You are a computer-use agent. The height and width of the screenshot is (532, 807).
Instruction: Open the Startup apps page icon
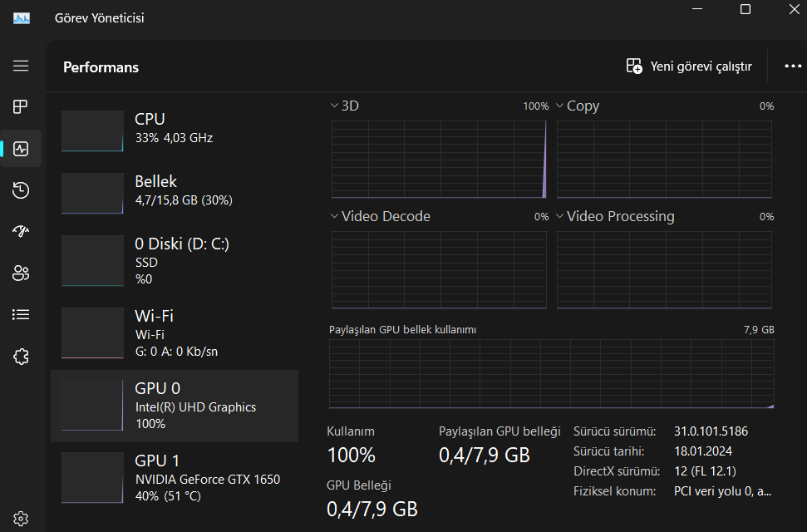[x=21, y=232]
